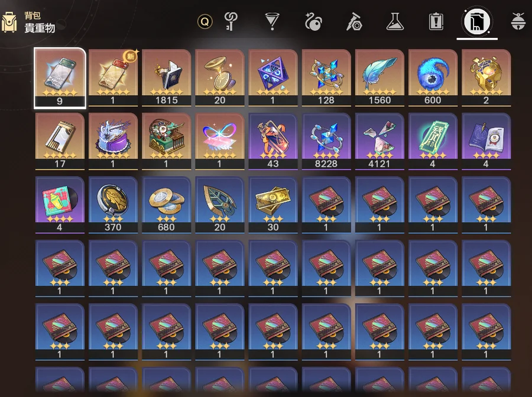Pick the blue feather item showing 1560
Viewport: 532px width, 397px height.
coord(379,77)
